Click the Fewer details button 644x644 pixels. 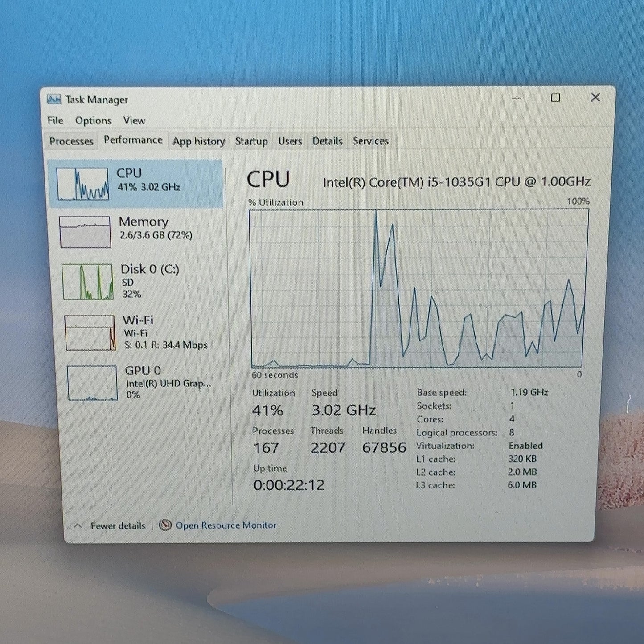118,526
